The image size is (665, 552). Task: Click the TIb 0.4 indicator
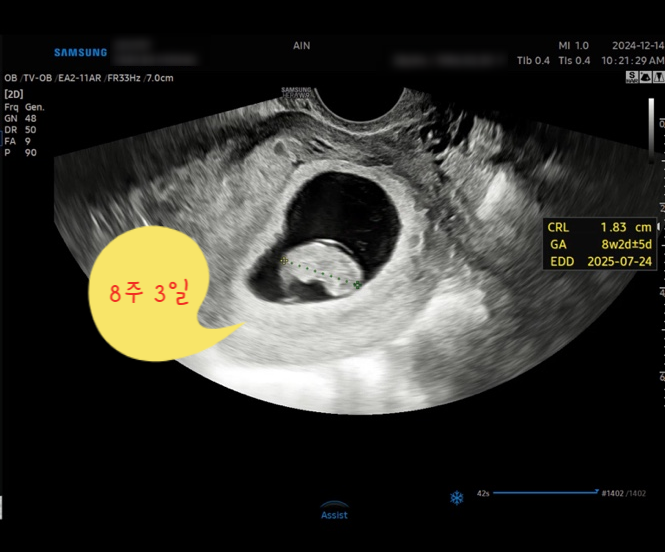tap(533, 61)
